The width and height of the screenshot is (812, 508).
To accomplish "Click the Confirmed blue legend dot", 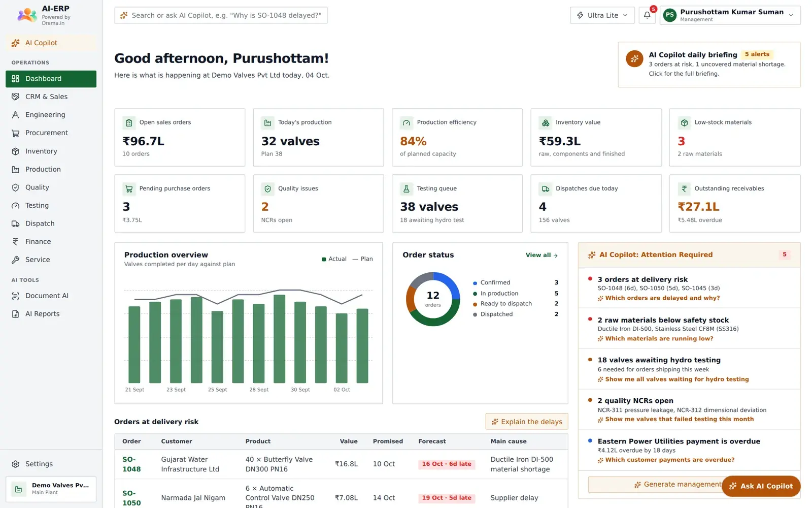I will 475,283.
